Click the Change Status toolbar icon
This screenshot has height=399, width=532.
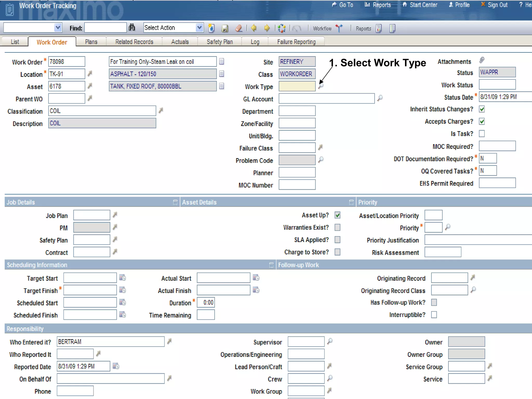[x=282, y=28]
